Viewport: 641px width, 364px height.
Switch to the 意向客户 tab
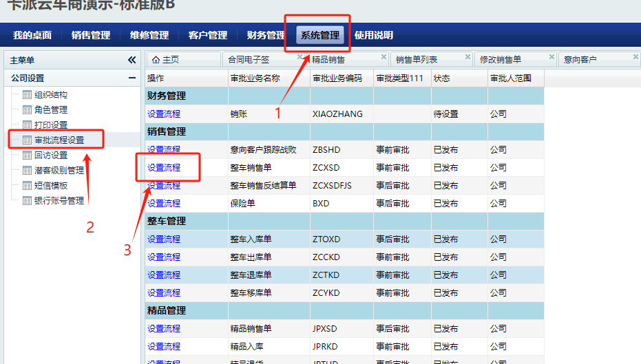pyautogui.click(x=580, y=60)
